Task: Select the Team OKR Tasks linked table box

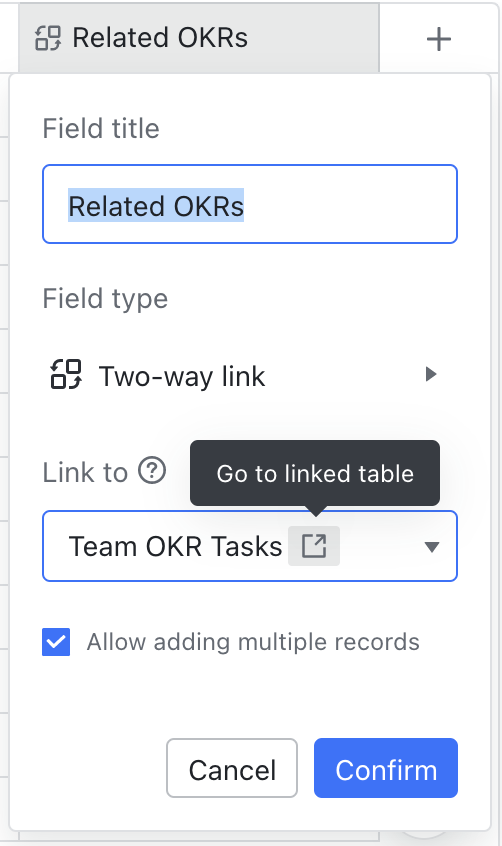Action: (250, 546)
